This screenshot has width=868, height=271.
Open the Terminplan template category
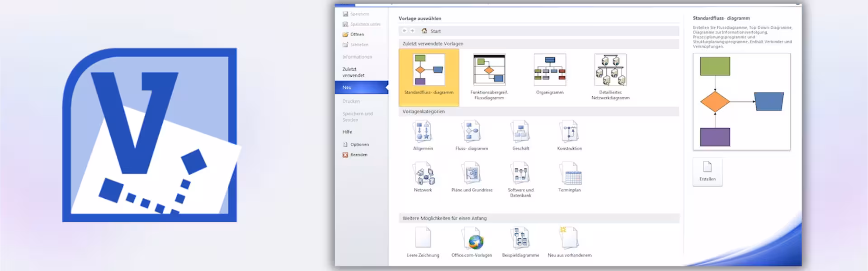pyautogui.click(x=570, y=178)
